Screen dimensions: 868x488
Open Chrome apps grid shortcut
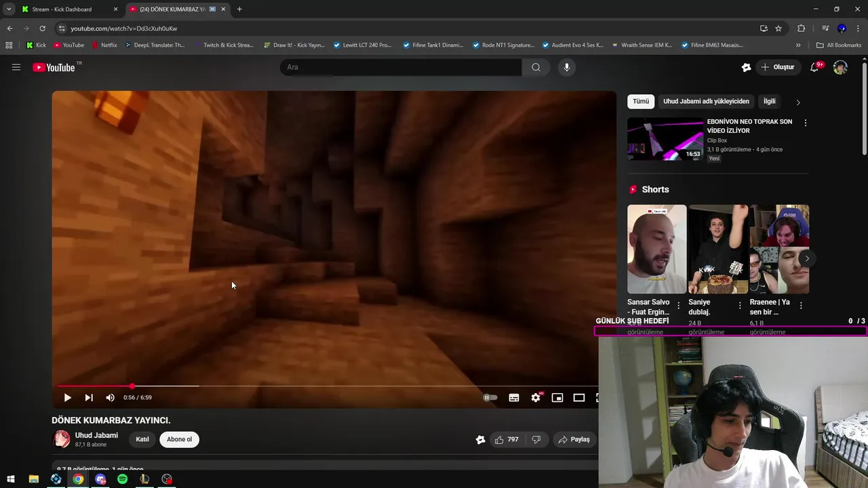[x=9, y=45]
